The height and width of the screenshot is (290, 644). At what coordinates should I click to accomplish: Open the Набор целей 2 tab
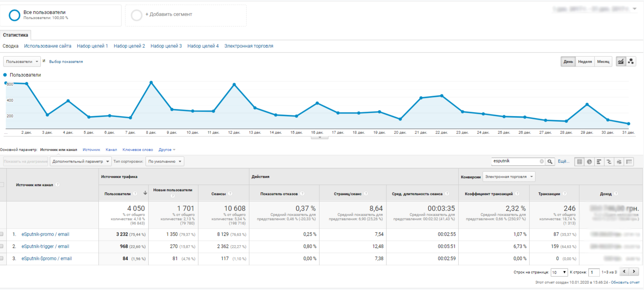pos(129,46)
